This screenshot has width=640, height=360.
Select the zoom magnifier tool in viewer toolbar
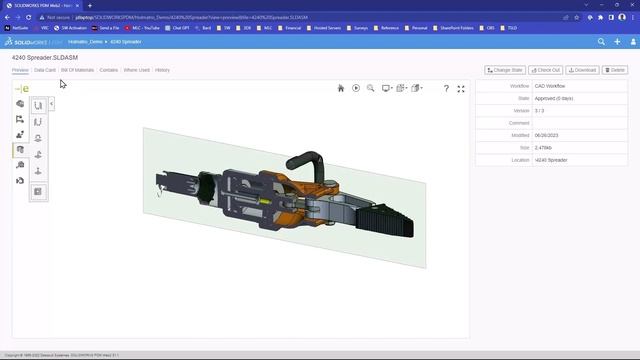point(370,88)
